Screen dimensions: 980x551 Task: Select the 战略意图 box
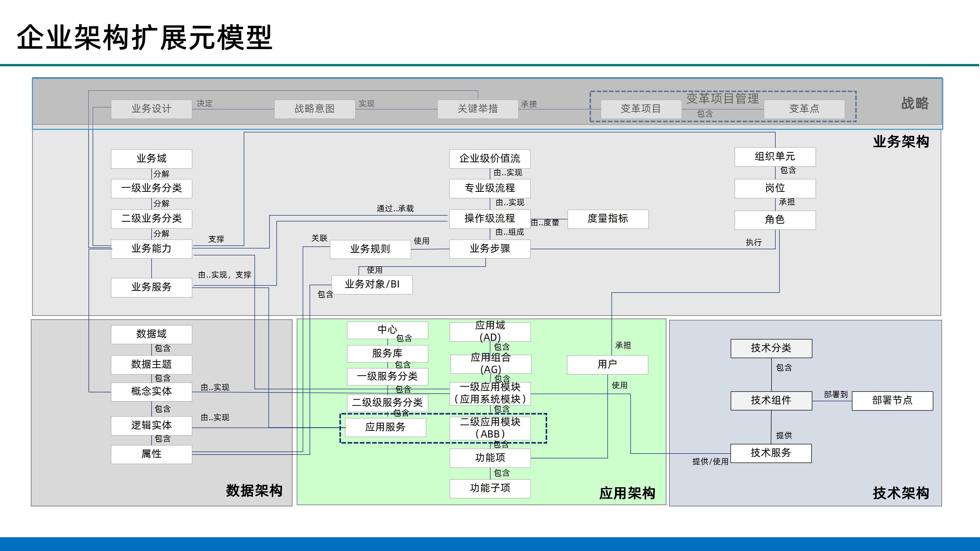[x=315, y=109]
